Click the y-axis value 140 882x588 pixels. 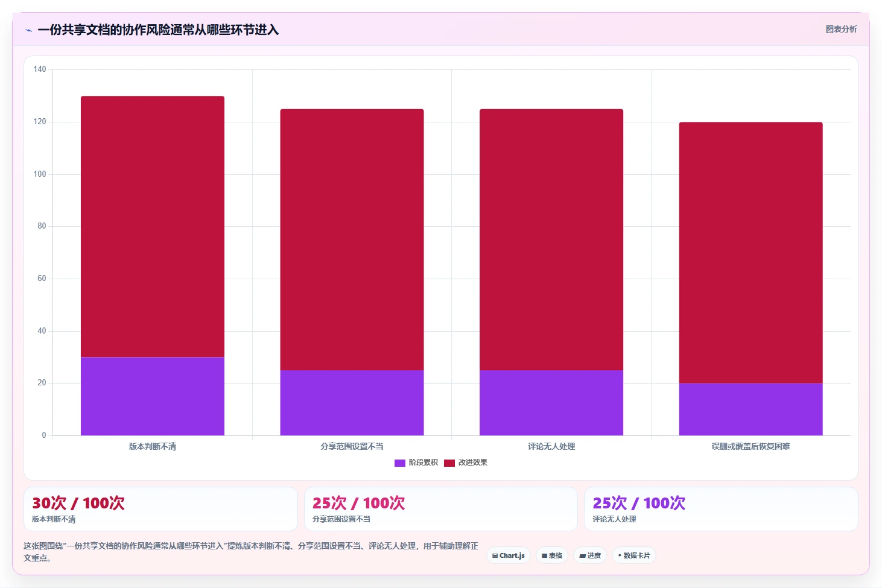[x=40, y=69]
